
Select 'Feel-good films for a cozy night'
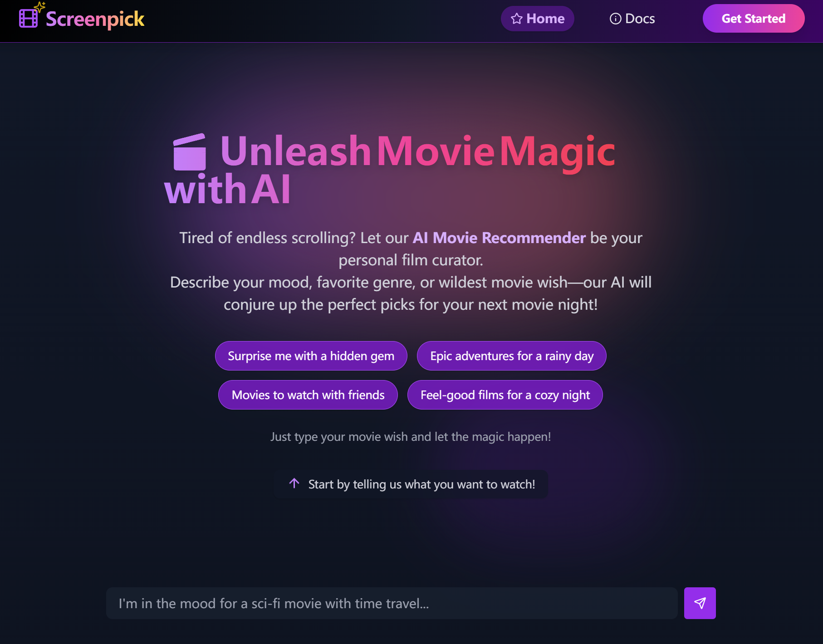point(505,395)
